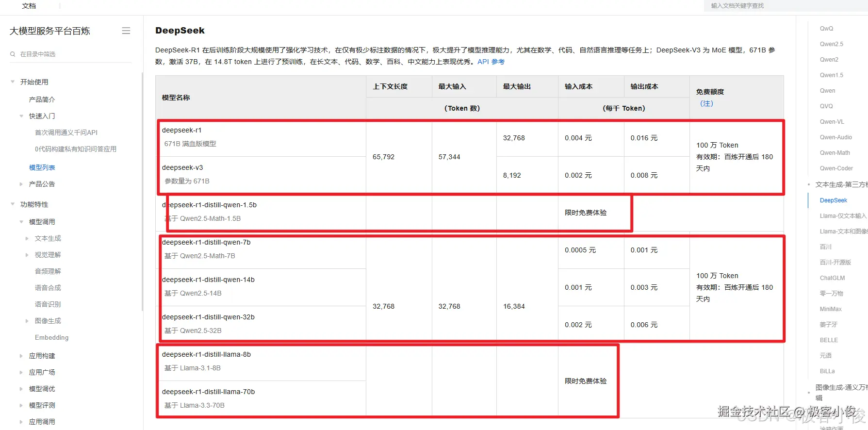Select deepseek-r1-distill-qwen-1.5b model name
Screen dimensions: 868x430
[x=210, y=205]
